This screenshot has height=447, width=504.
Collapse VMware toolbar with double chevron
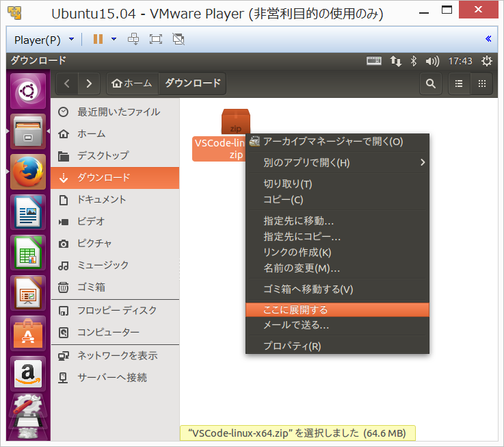(488, 39)
